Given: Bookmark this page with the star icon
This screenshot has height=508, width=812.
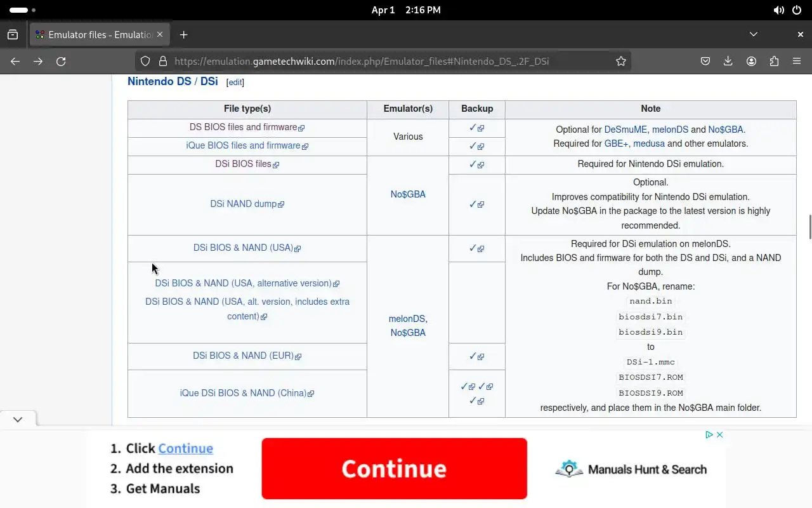Looking at the screenshot, I should coord(621,61).
